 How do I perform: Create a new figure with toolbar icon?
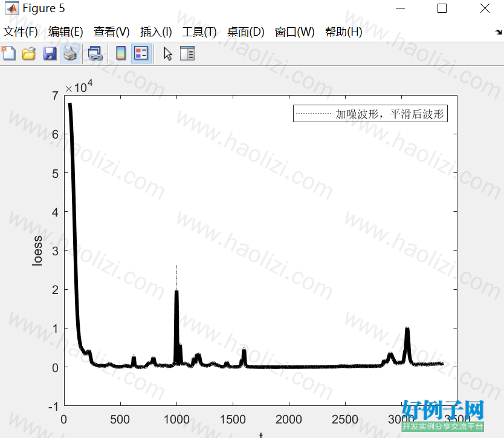point(8,53)
